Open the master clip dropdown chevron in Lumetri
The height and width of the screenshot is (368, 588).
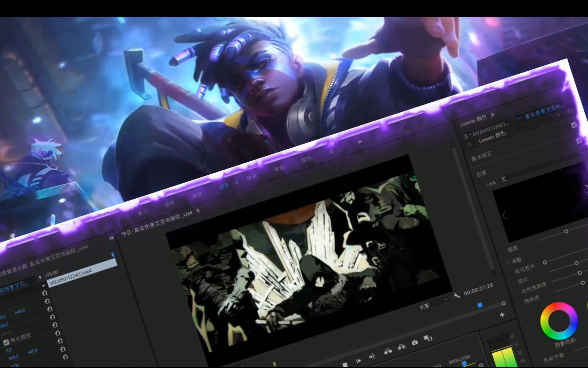pyautogui.click(x=519, y=118)
